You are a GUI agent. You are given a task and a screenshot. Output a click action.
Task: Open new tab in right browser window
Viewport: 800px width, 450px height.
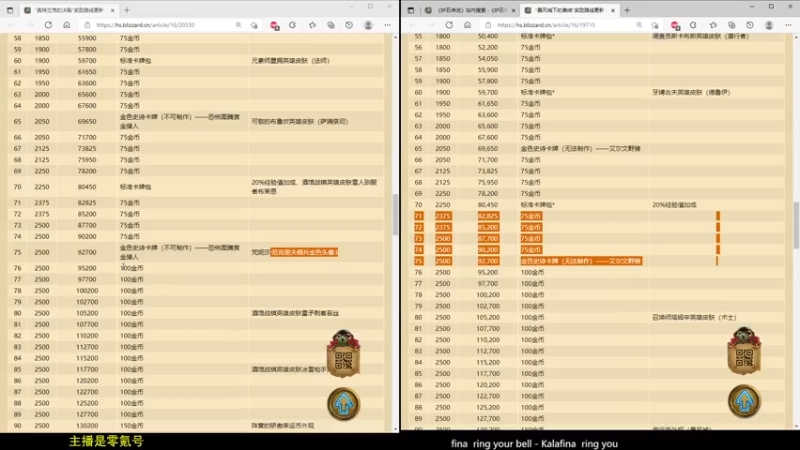627,10
